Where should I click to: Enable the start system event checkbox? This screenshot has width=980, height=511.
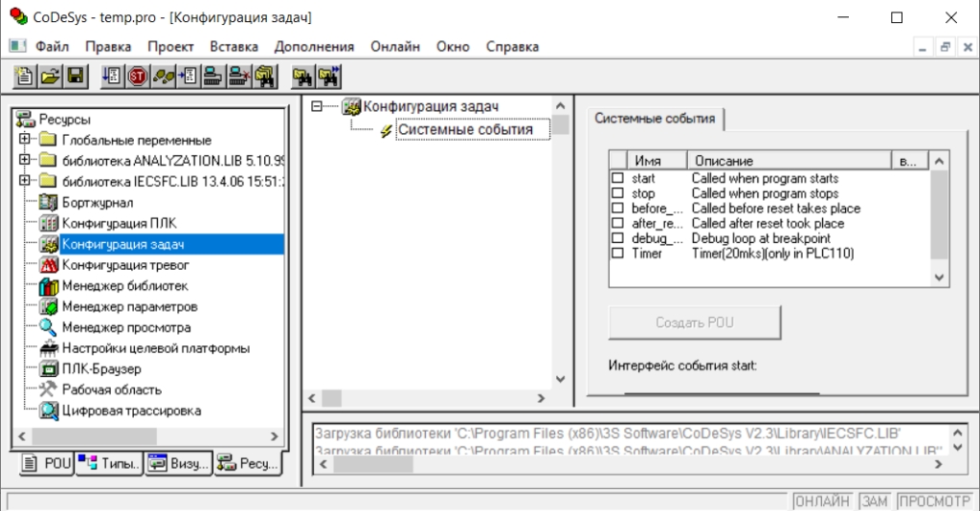pos(617,178)
